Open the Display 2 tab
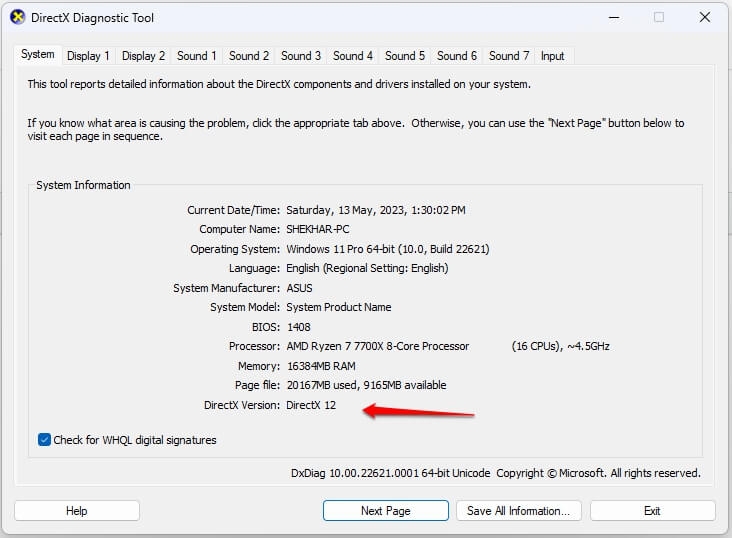 click(x=143, y=56)
